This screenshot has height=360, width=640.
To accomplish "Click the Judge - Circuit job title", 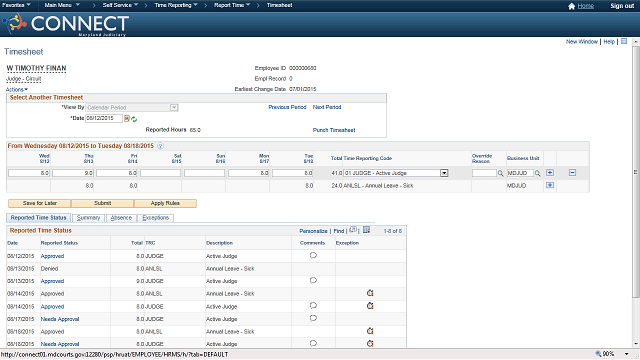I will coord(24,79).
